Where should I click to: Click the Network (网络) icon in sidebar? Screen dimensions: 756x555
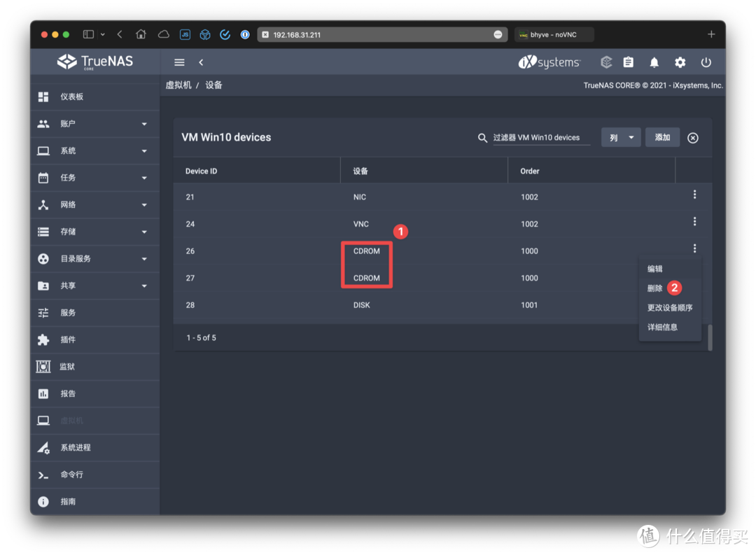[x=43, y=205]
